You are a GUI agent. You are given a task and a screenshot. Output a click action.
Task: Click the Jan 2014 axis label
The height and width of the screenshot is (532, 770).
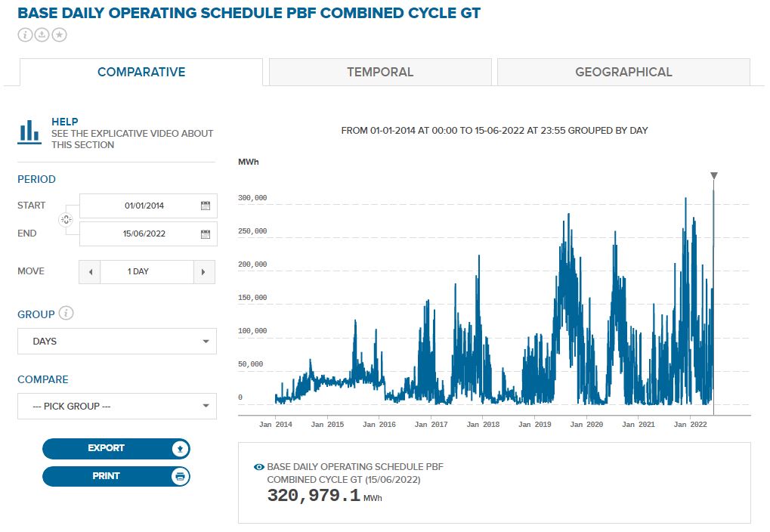pos(276,425)
